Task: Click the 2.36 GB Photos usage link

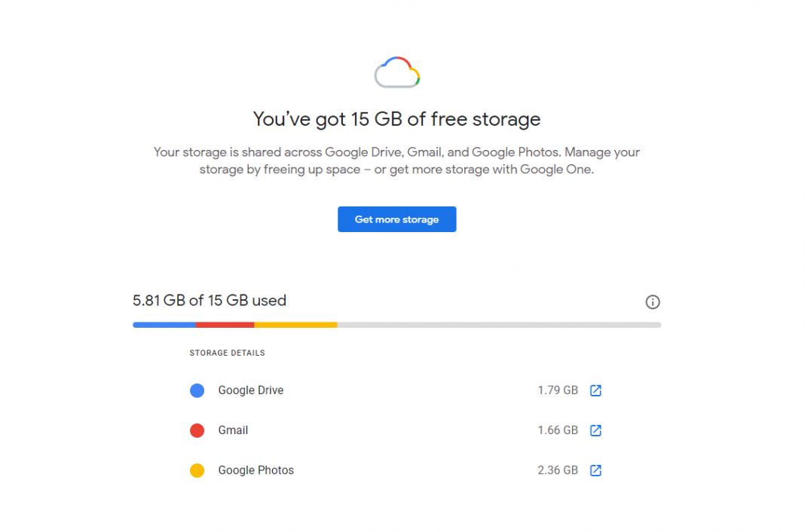Action: [x=557, y=470]
